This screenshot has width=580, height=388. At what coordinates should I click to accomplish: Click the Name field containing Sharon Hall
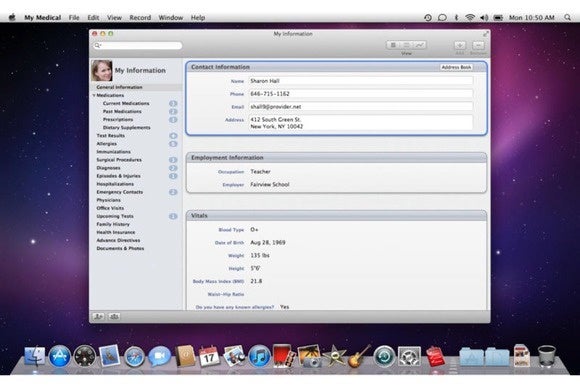361,81
